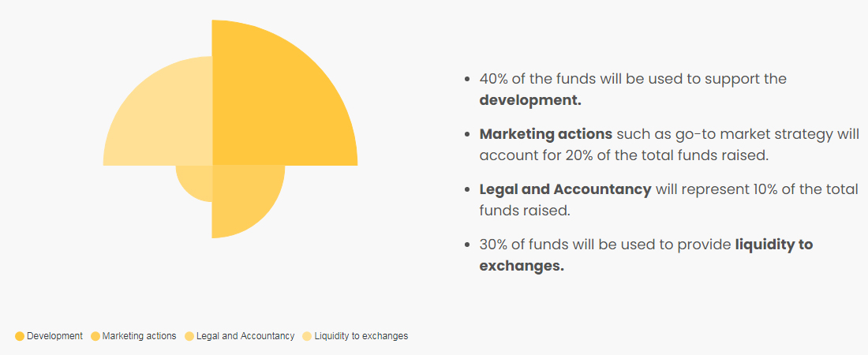Screen dimensions: 868x355
Task: Click the "account for 20%" text line
Action: (624, 155)
